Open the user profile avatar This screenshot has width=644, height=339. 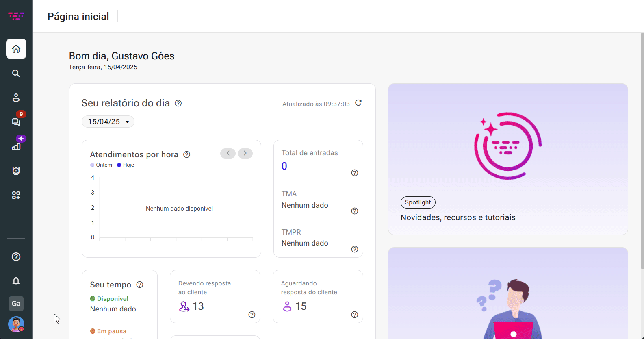16,325
